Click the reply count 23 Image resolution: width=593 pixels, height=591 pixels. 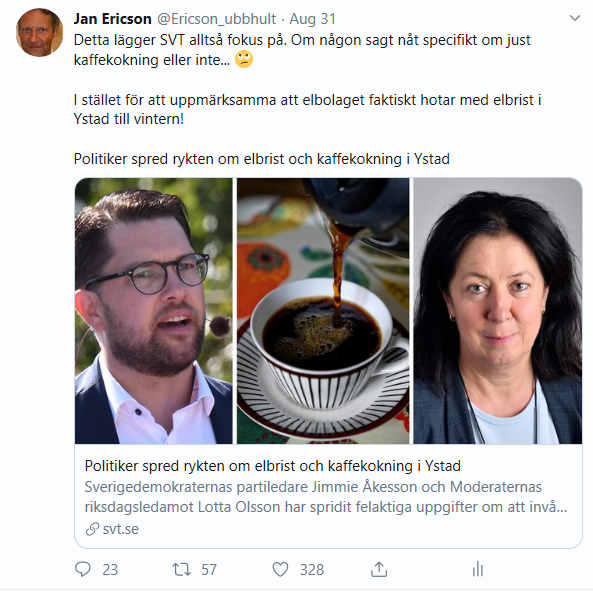(110, 569)
